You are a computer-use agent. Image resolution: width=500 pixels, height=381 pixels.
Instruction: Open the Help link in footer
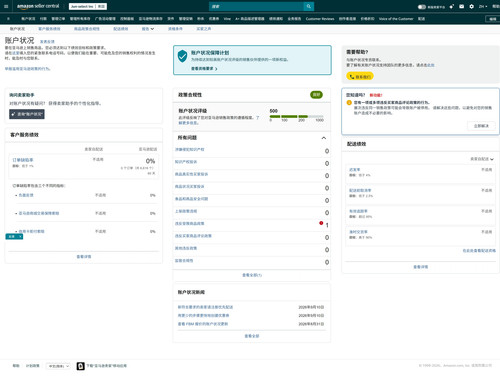point(16,366)
